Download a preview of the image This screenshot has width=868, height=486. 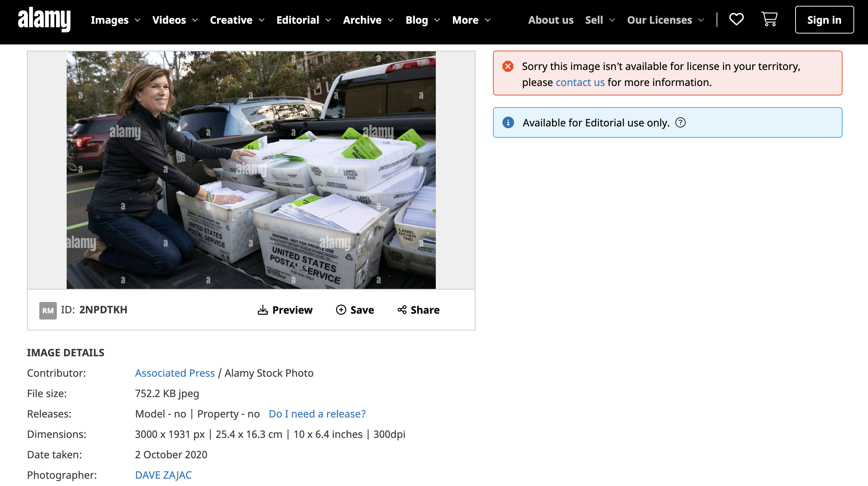point(285,310)
